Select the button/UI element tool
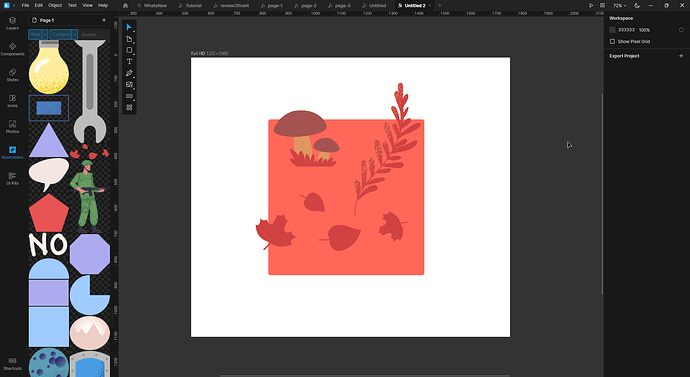 (129, 96)
